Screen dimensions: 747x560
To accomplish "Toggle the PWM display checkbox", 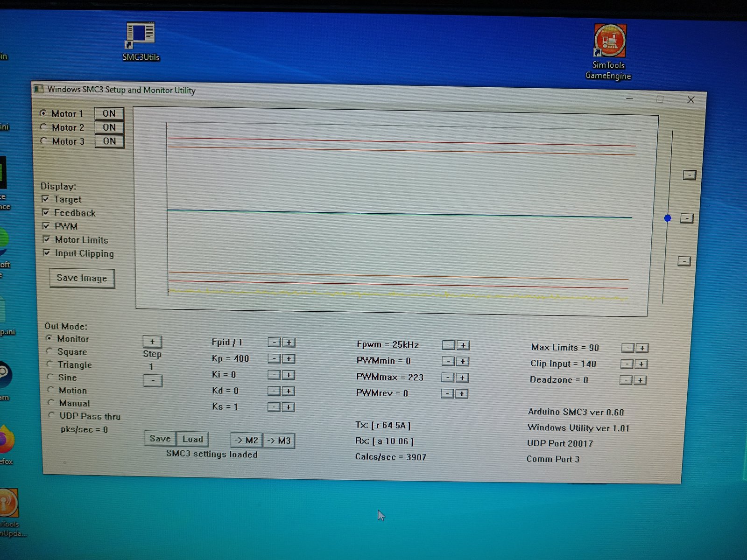I will (46, 226).
